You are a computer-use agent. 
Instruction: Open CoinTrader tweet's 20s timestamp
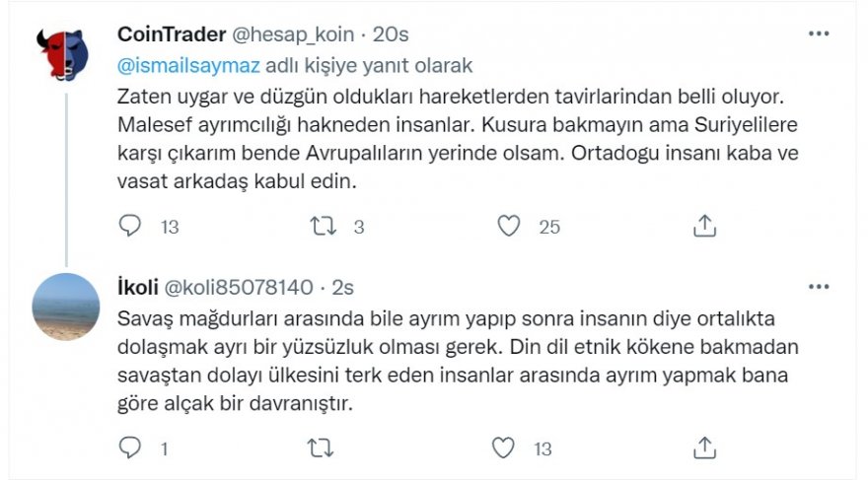[392, 34]
